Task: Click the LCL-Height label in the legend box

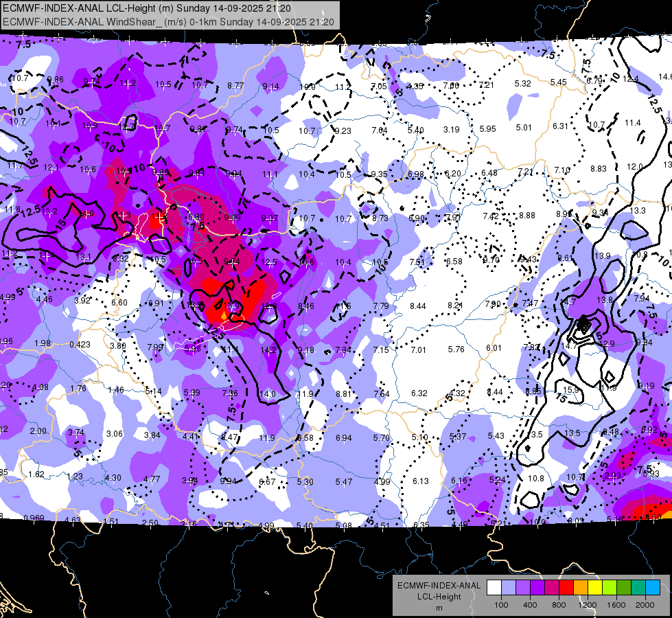Action: pos(439,597)
